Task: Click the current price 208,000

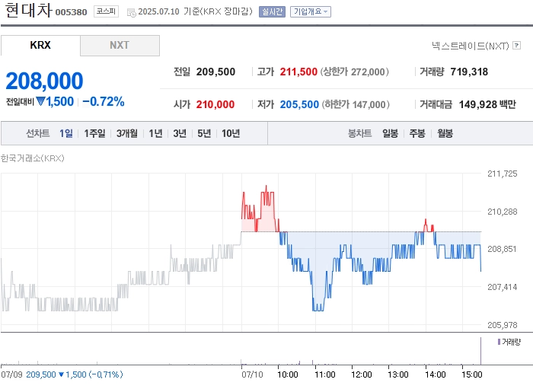Action: click(x=44, y=81)
